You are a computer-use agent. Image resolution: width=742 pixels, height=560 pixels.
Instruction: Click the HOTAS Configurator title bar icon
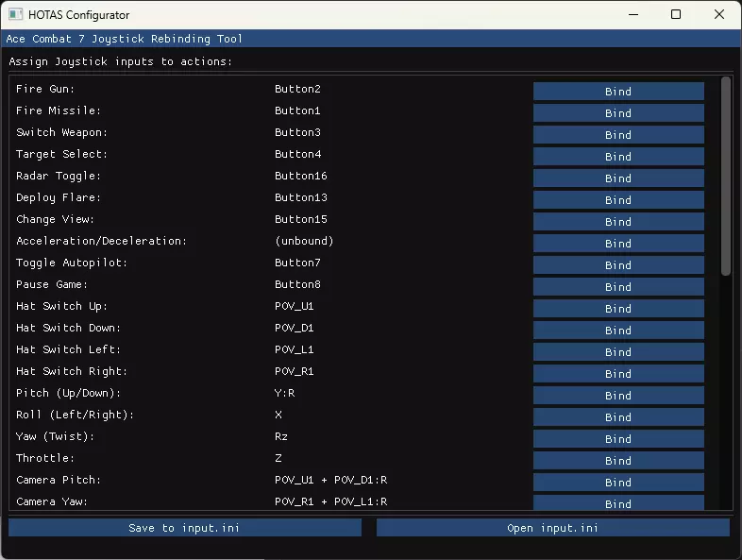coord(15,15)
